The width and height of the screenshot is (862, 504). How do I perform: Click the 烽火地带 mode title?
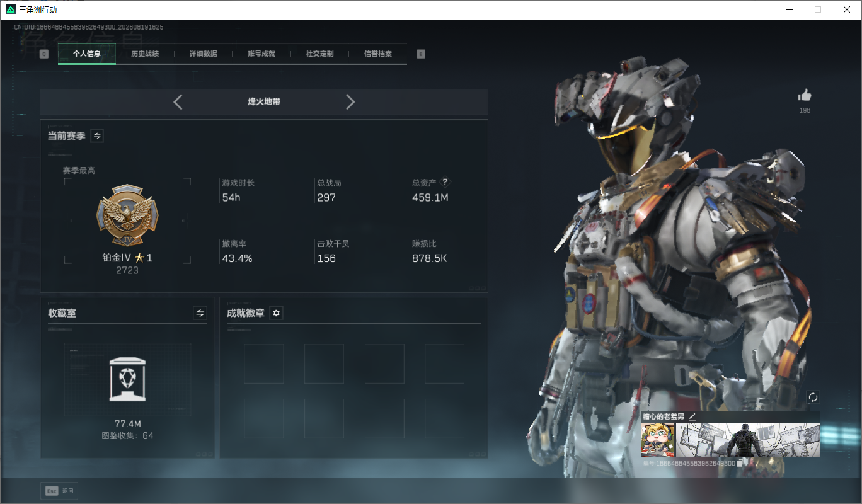[264, 101]
